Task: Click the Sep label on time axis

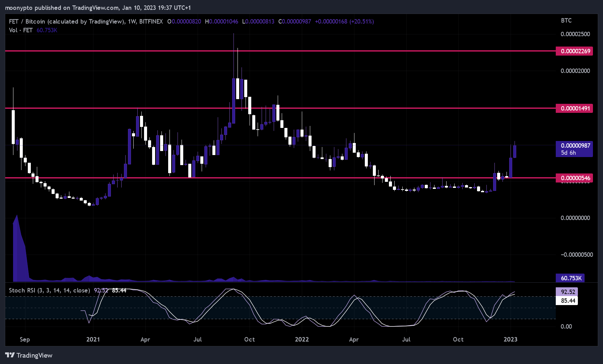Action: coord(25,339)
